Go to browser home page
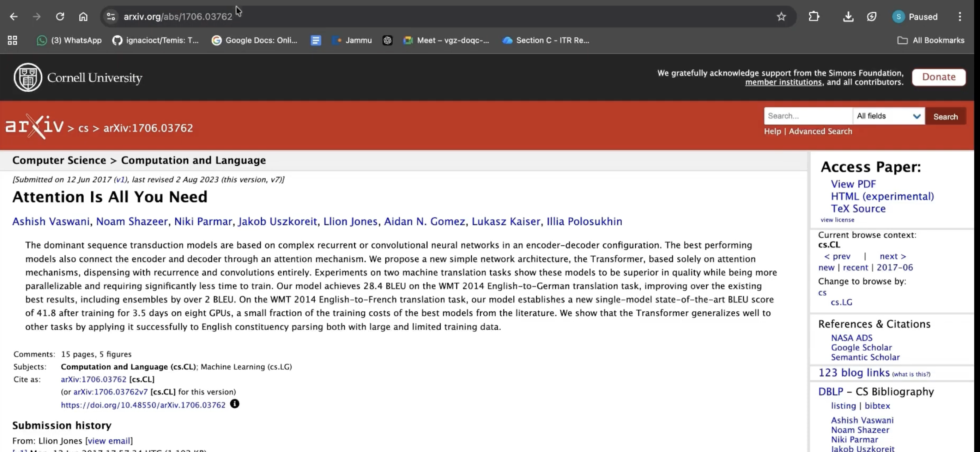 (83, 17)
